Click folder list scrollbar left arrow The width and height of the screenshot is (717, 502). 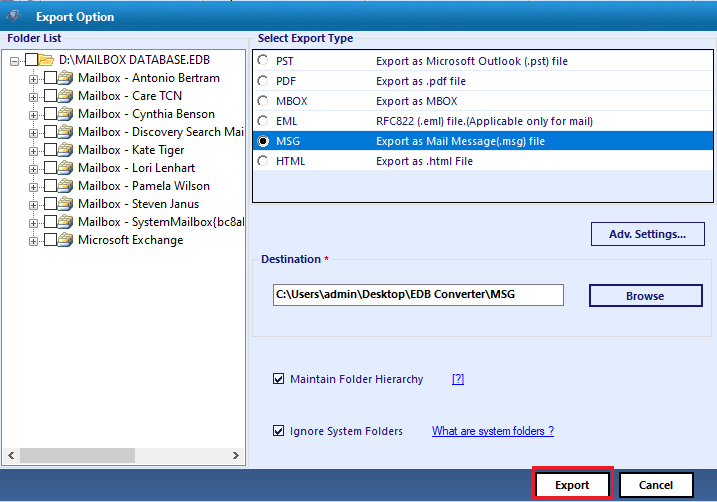point(11,455)
